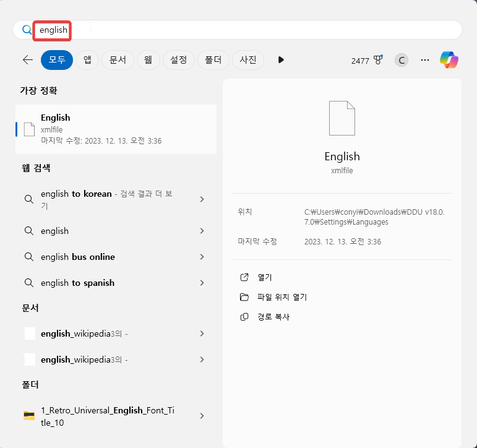Show more filter tabs with play arrow

point(281,59)
